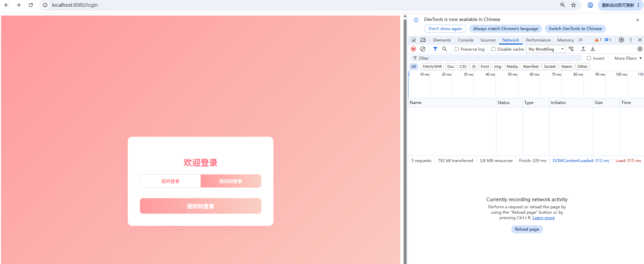644x264 pixels.
Task: Reload the page via the browser refresh icon
Action: [31, 5]
